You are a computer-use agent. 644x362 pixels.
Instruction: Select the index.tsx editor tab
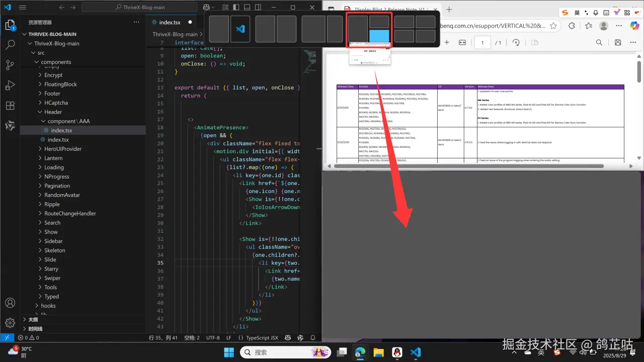pos(170,22)
